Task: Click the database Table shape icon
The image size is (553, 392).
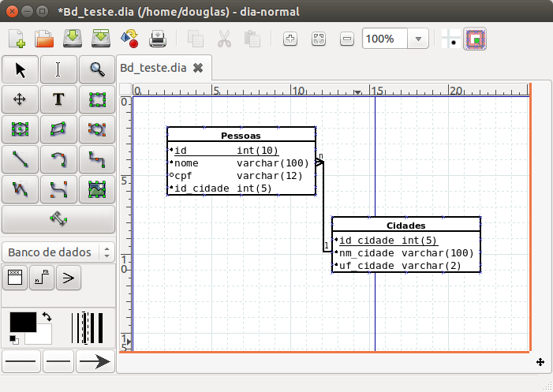Action: 15,277
